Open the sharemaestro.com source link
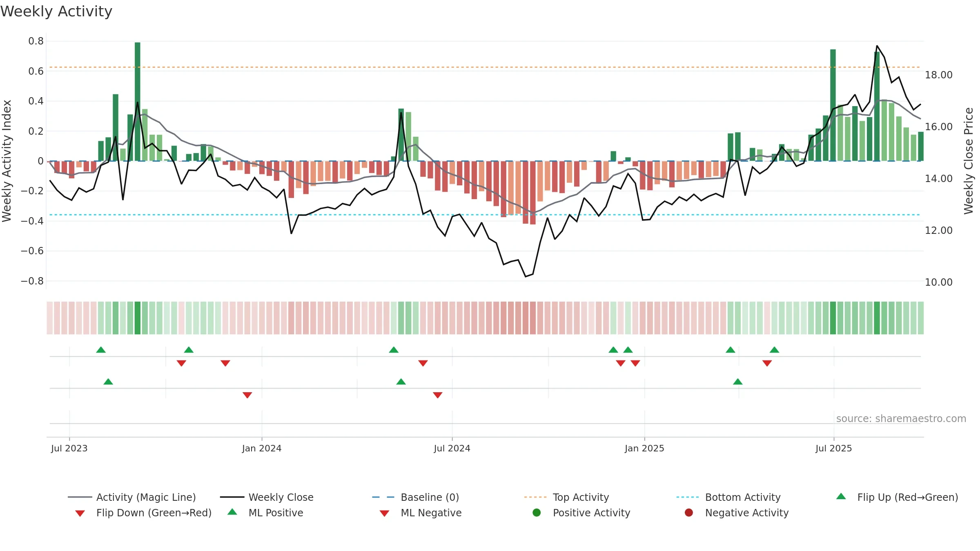Viewport: 980px width, 551px height. click(x=901, y=419)
